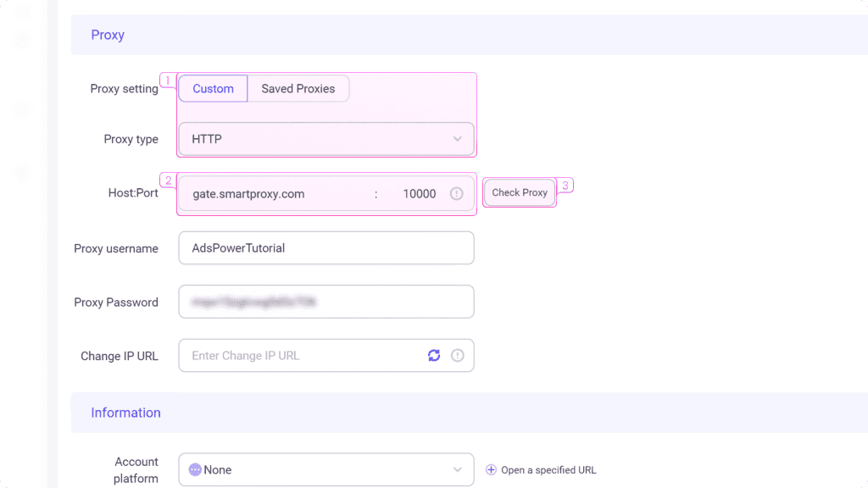Click the port field showing 10000

[x=419, y=194]
